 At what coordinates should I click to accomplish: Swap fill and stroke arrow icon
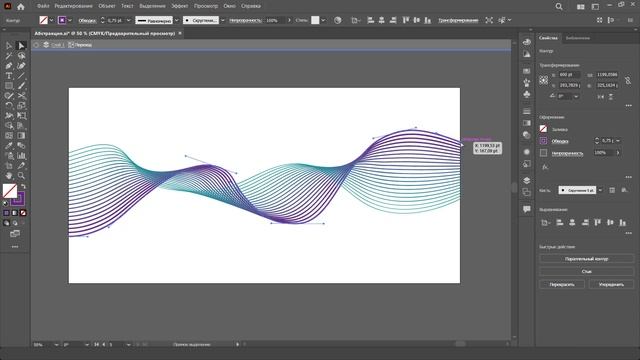(23, 186)
